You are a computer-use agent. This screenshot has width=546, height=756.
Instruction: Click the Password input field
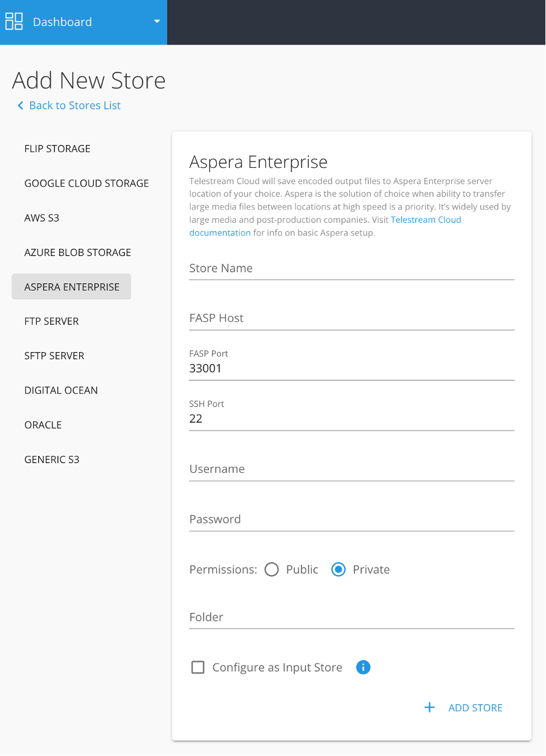[352, 519]
